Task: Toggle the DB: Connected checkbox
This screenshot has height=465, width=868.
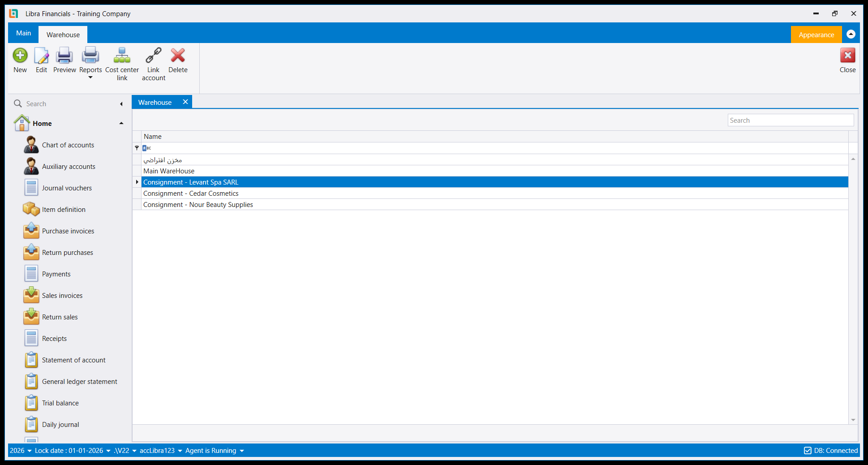Action: click(808, 451)
